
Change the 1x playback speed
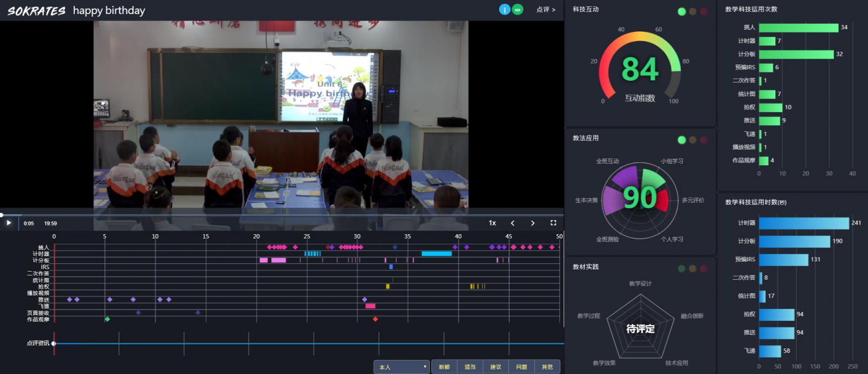(493, 223)
